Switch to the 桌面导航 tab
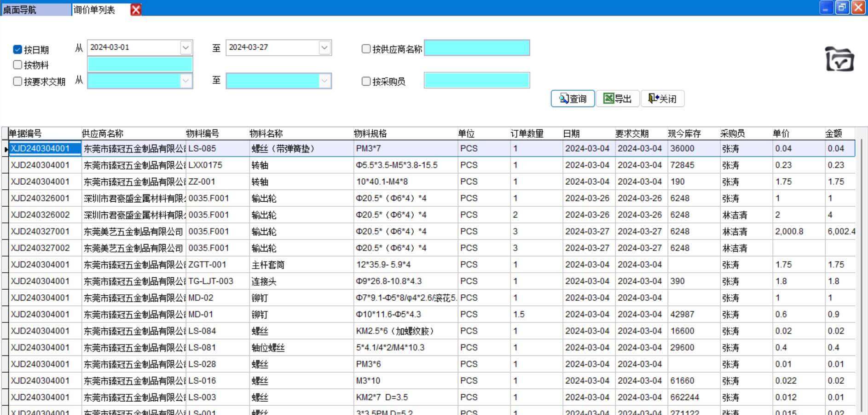Viewport: 868px width, 415px height. (x=20, y=10)
